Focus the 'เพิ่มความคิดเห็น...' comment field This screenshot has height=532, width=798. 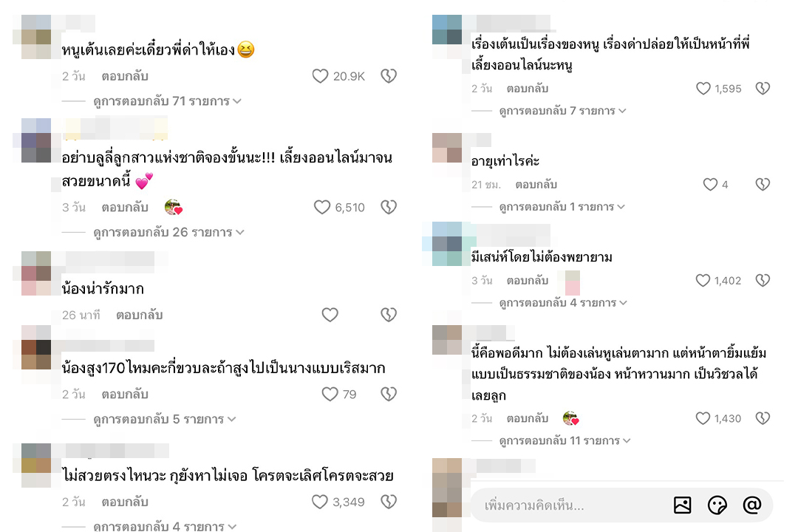coord(570,505)
